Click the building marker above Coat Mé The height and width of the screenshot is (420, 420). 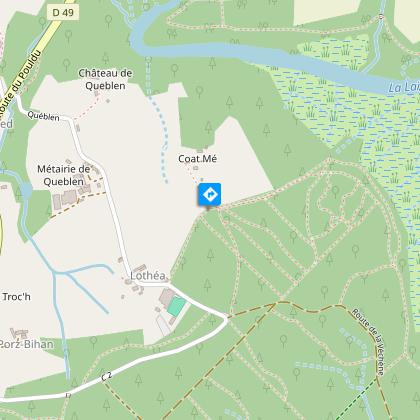[201, 150]
